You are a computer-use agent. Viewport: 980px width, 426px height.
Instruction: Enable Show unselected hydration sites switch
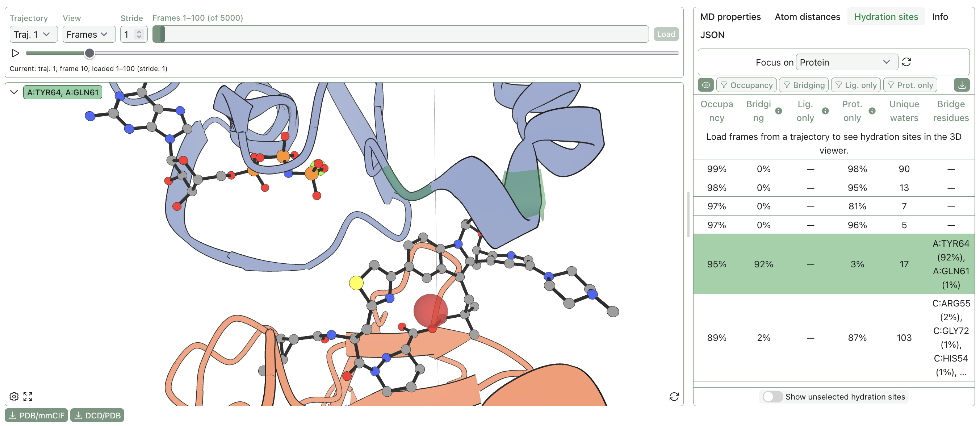click(772, 397)
